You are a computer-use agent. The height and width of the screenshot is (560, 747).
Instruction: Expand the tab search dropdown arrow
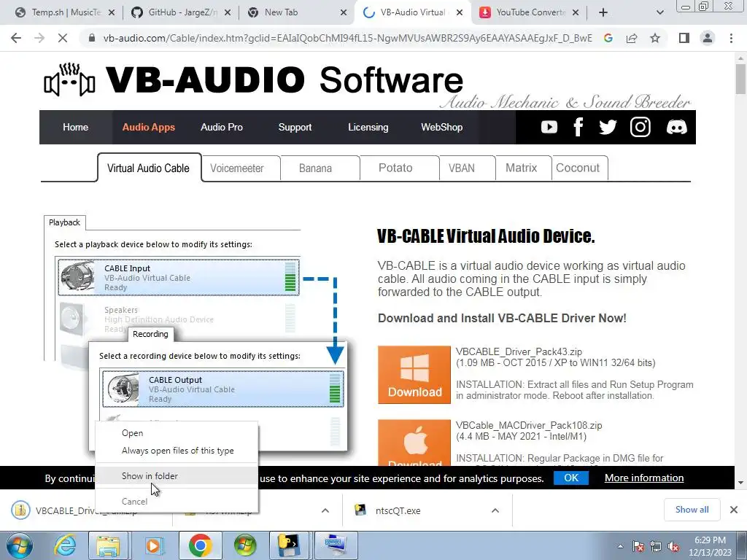(x=659, y=12)
